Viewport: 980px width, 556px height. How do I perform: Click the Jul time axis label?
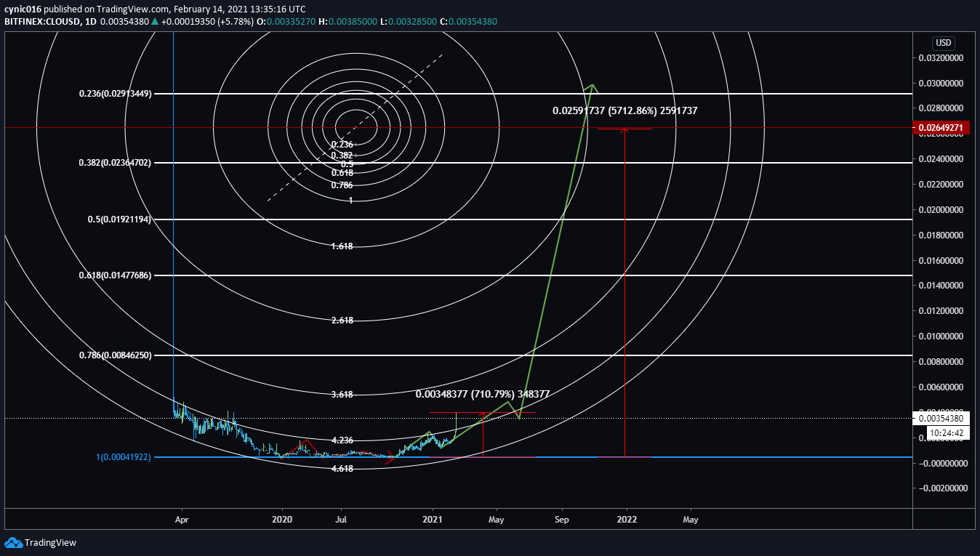342,520
